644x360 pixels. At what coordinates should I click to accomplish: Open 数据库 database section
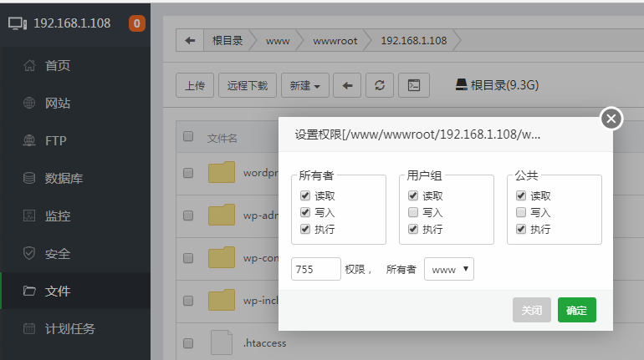(75, 179)
